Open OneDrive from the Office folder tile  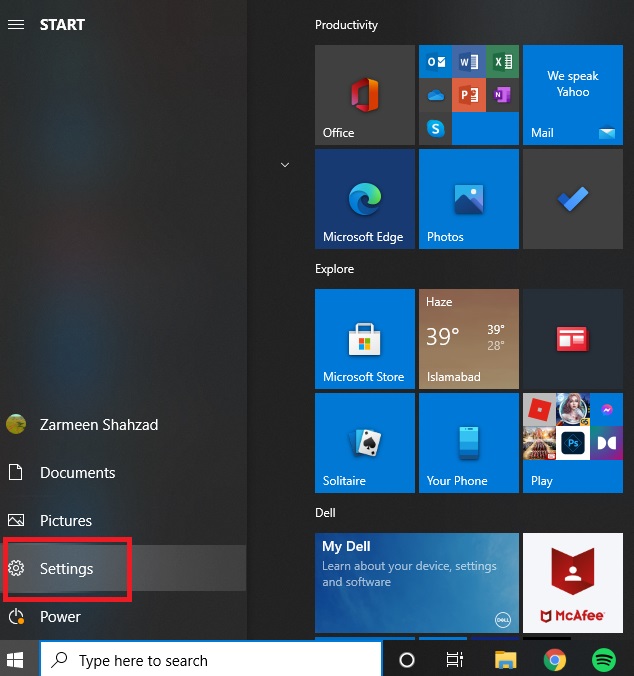435,95
